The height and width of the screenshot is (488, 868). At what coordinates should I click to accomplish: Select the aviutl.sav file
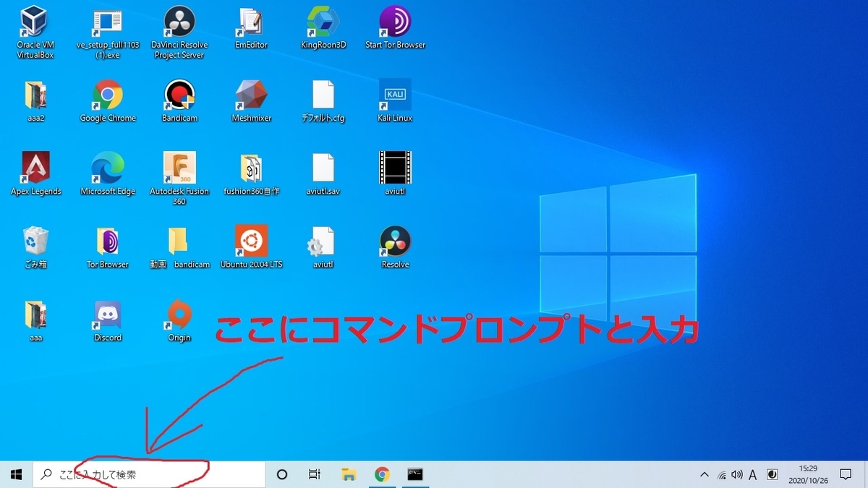point(323,175)
